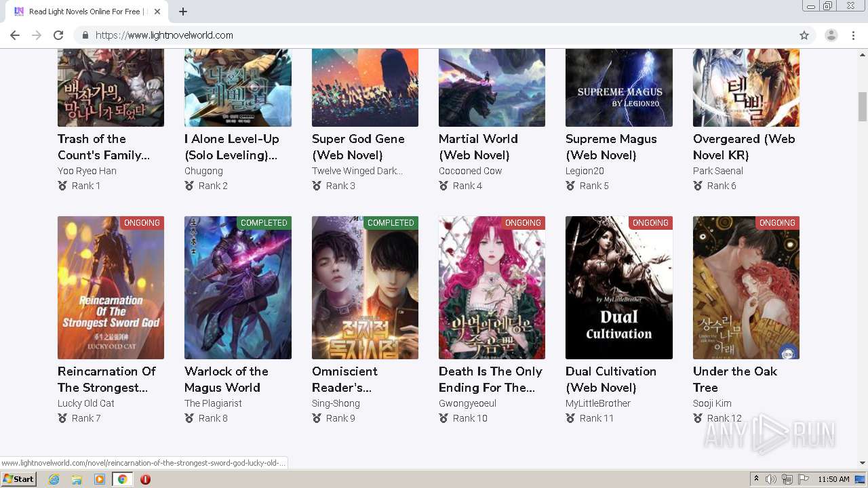Click author name Sing-Shong
This screenshot has height=488, width=868.
336,403
